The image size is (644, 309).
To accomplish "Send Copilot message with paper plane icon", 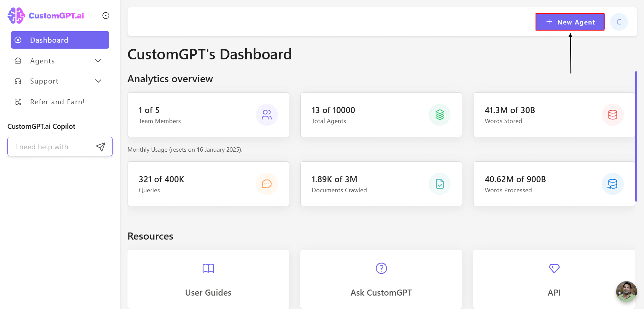I will [101, 147].
